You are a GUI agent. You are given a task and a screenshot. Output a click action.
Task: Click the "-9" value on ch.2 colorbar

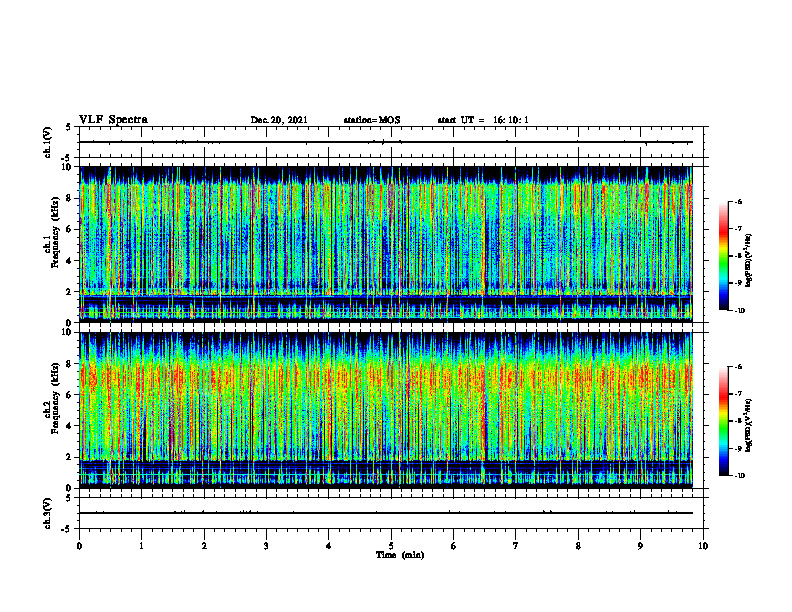738,448
